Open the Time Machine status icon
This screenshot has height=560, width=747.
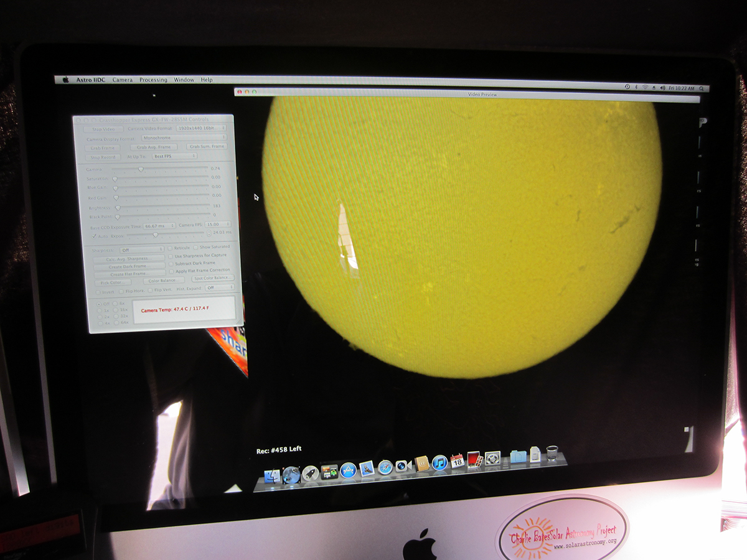[627, 86]
